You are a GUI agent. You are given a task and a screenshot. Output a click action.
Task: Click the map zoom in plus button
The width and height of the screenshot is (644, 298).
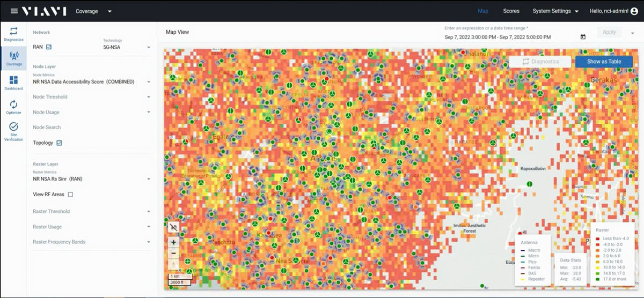click(174, 242)
